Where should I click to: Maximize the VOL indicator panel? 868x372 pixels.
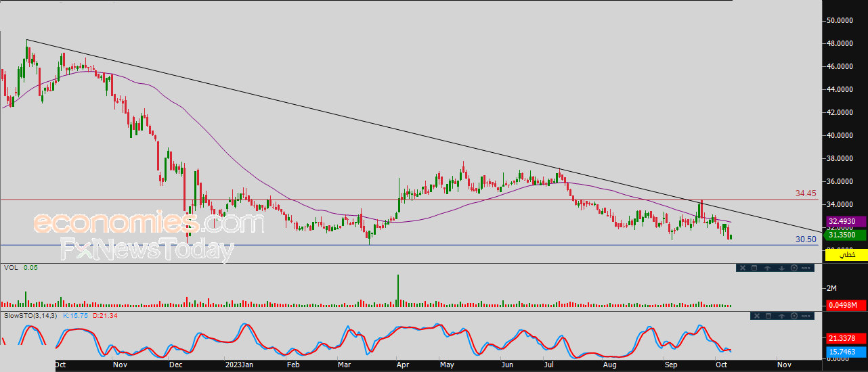coord(754,268)
